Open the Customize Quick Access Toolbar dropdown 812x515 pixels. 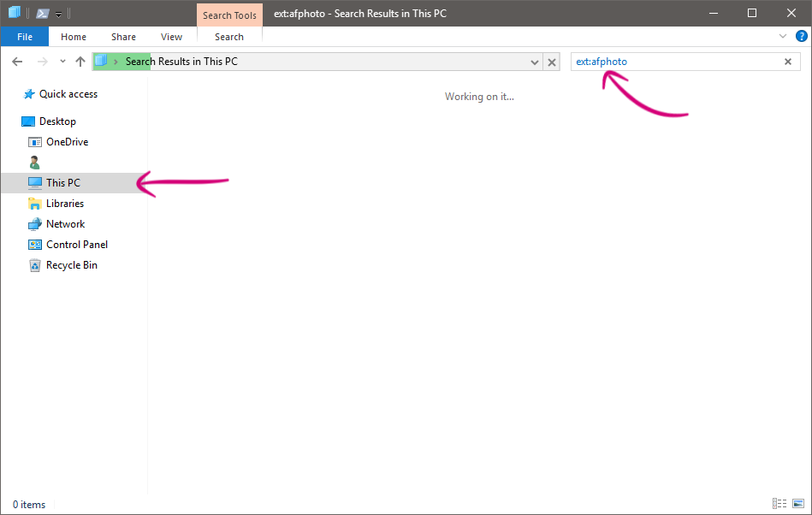click(58, 15)
